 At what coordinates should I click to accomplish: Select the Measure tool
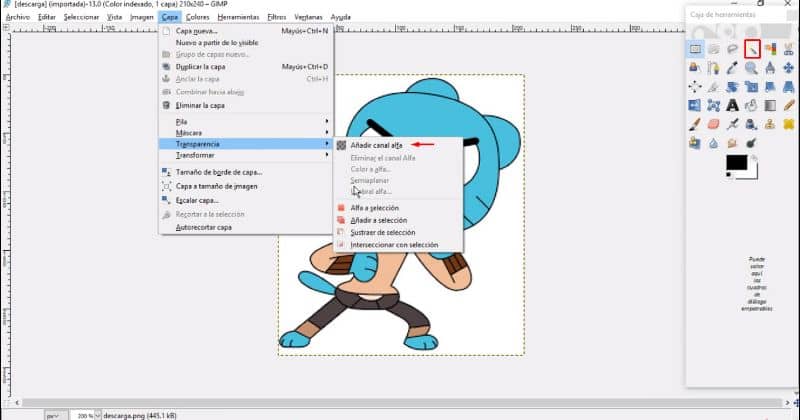coord(770,67)
